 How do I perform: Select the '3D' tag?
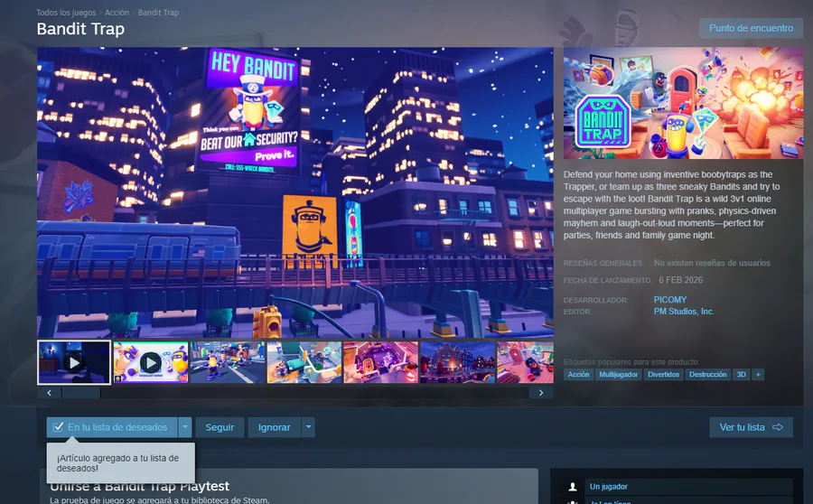(741, 374)
